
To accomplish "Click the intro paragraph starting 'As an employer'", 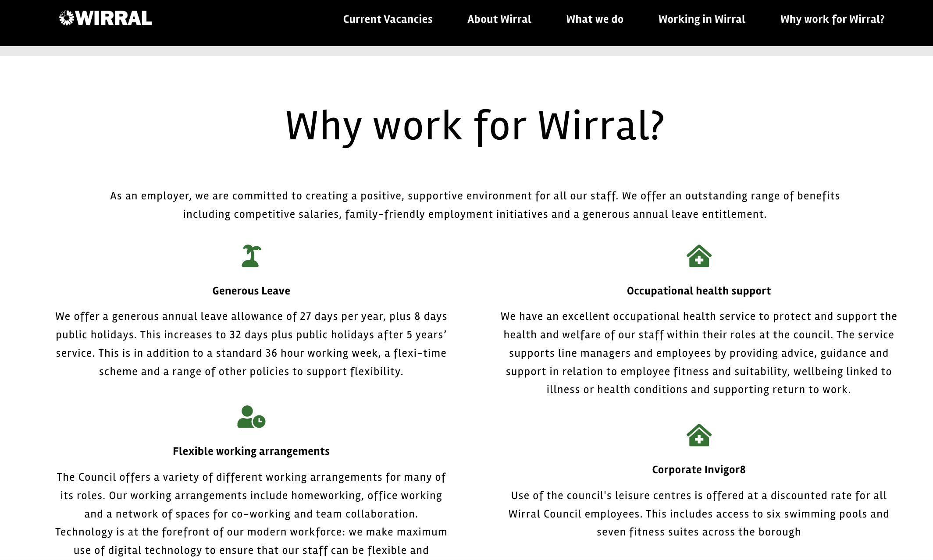I will (x=475, y=205).
